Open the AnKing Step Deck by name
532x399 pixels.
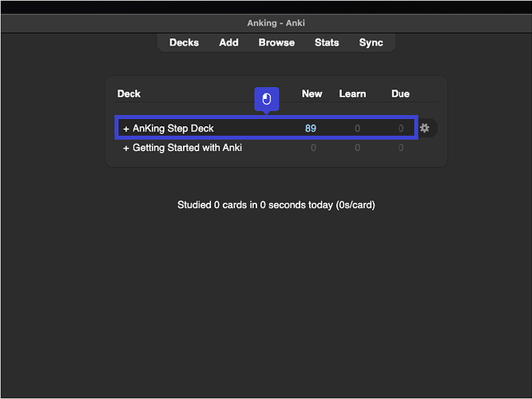[x=173, y=128]
